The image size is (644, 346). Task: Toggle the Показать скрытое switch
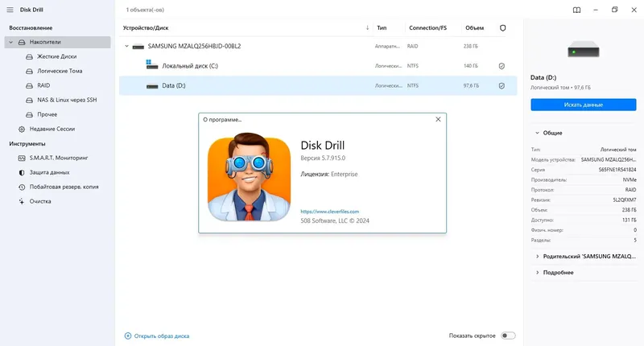click(x=508, y=336)
